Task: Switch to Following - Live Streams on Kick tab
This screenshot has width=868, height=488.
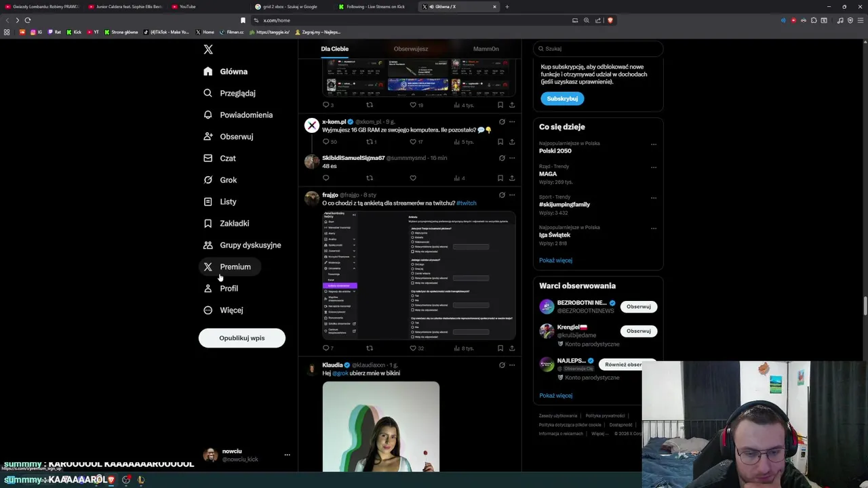Action: pos(375,7)
